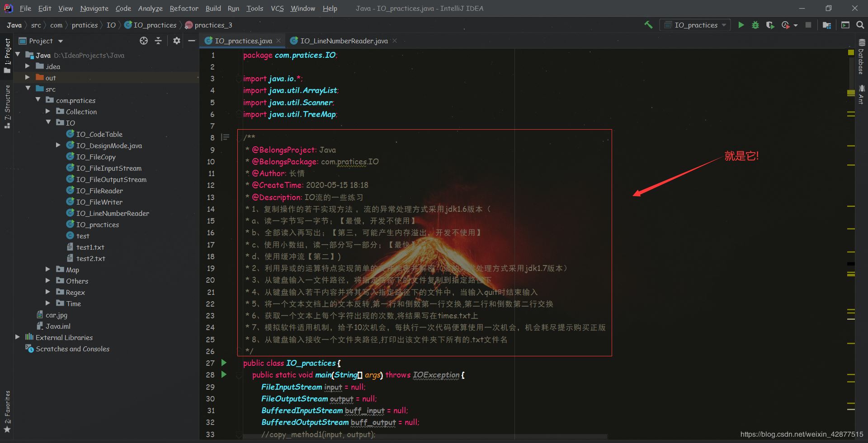Open the Structure tool window
The height and width of the screenshot is (443, 868).
[7, 107]
